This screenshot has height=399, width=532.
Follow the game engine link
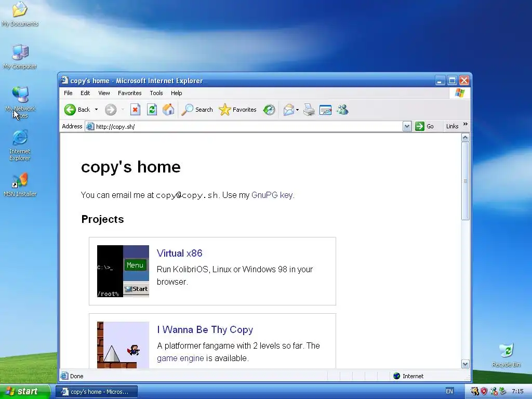(180, 358)
